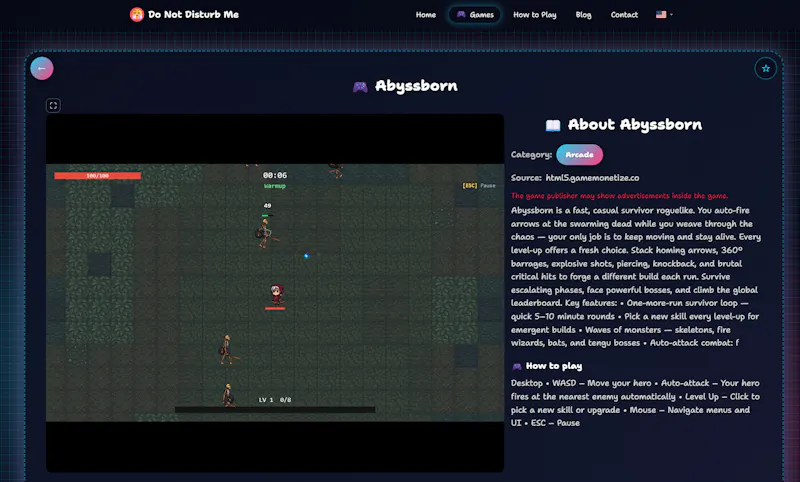Click the How to play heading

click(x=554, y=366)
